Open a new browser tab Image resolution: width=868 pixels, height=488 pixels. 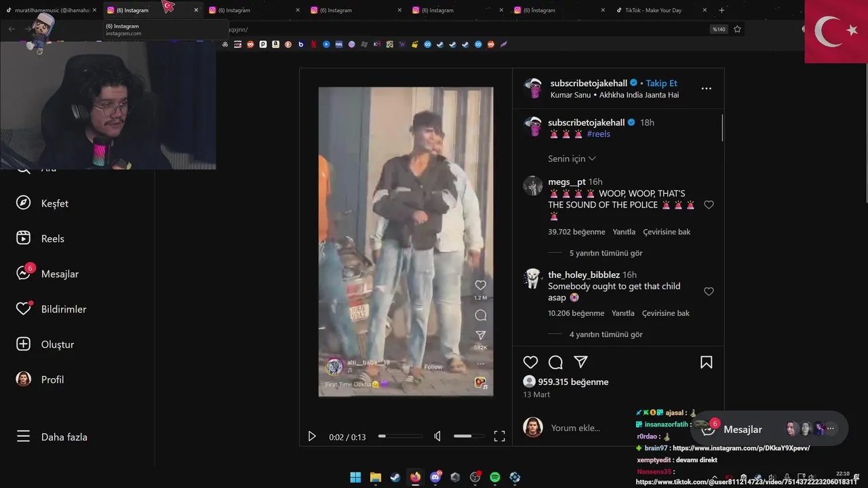point(722,10)
